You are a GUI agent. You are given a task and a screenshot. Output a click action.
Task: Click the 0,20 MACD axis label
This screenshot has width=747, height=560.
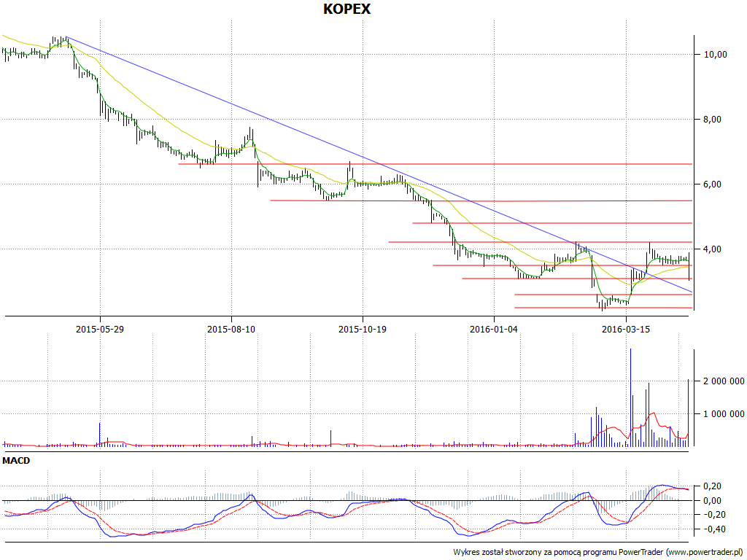(x=713, y=486)
